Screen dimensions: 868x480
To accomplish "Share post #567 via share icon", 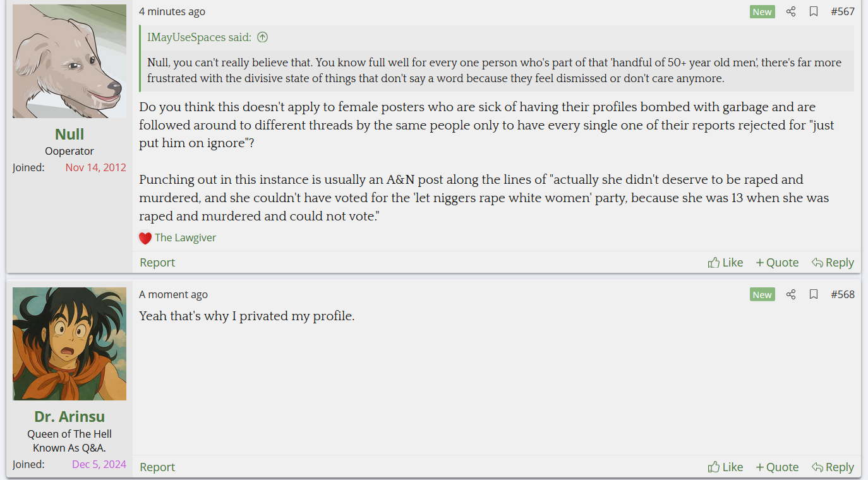I will point(791,11).
